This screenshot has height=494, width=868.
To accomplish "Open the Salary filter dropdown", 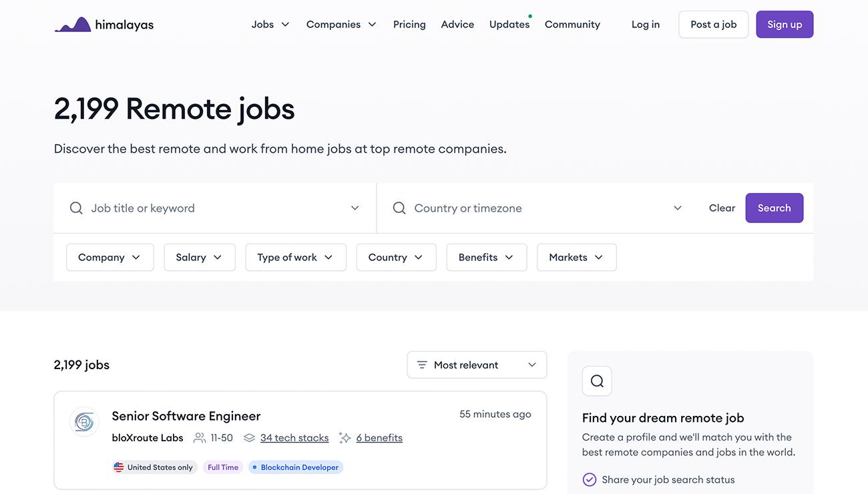I will click(x=200, y=258).
